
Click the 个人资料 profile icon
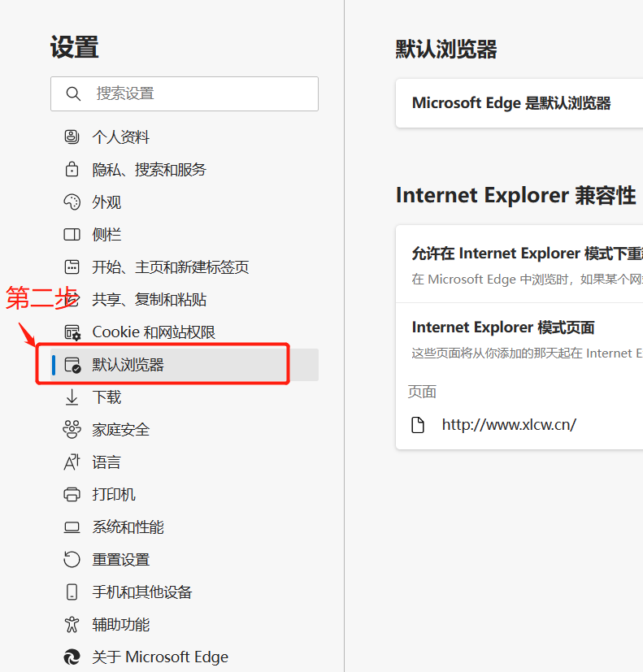click(x=72, y=137)
